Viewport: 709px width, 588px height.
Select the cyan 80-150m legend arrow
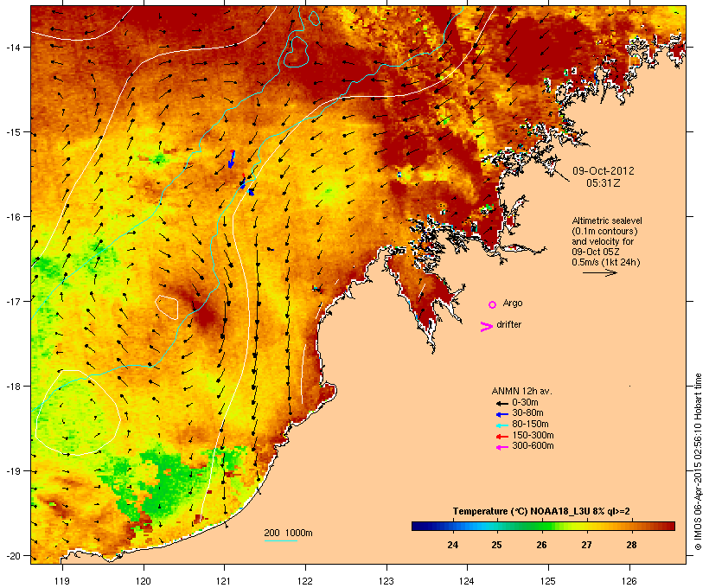pos(502,425)
